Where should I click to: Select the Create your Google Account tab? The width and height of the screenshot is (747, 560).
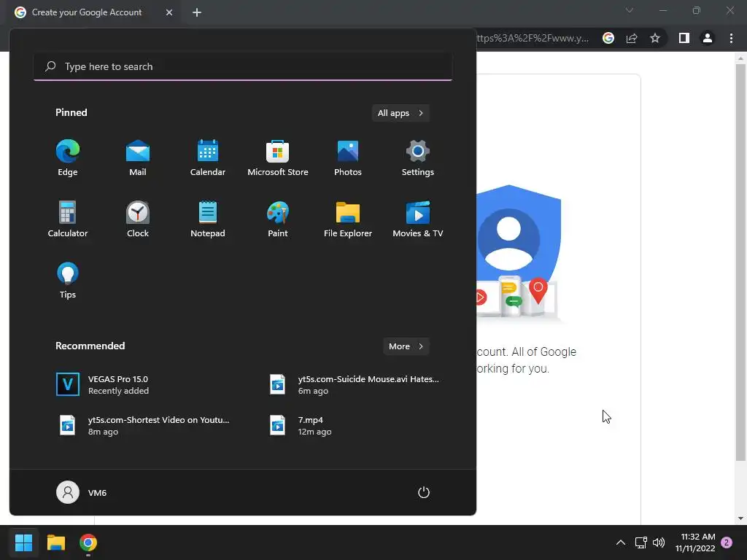point(87,12)
